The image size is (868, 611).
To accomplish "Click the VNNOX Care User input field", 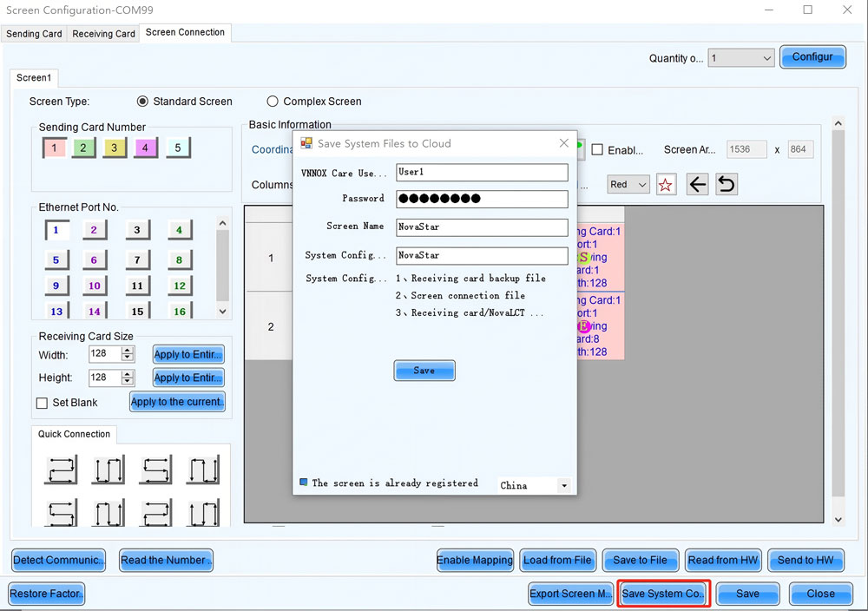I will click(x=482, y=172).
